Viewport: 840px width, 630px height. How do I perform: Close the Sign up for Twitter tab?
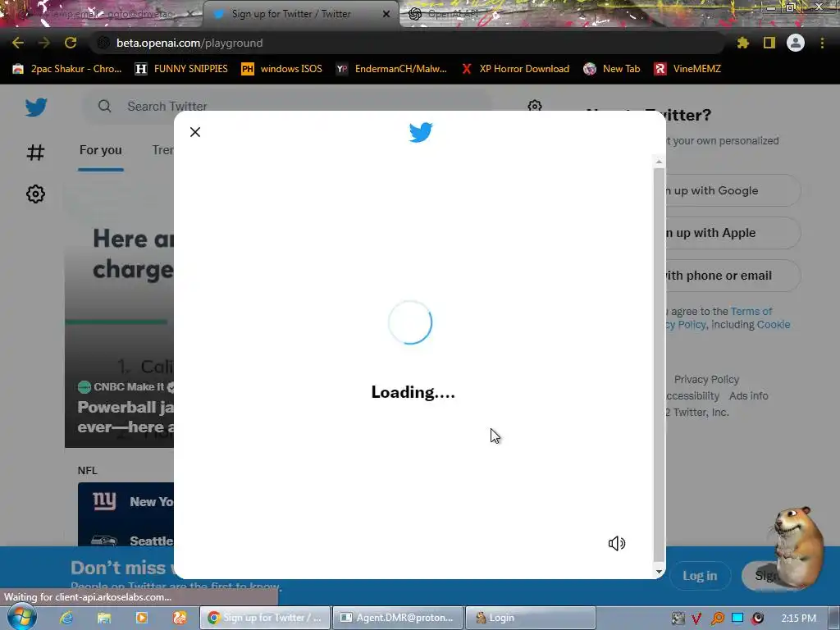(x=386, y=14)
